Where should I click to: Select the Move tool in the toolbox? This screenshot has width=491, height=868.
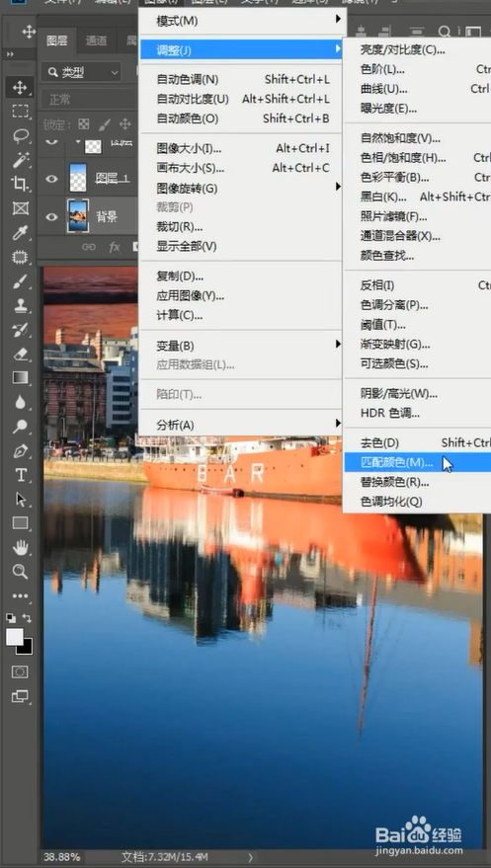tap(20, 87)
